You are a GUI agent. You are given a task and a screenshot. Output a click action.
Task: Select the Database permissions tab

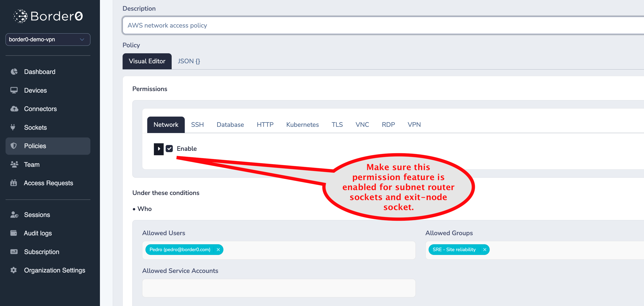230,125
